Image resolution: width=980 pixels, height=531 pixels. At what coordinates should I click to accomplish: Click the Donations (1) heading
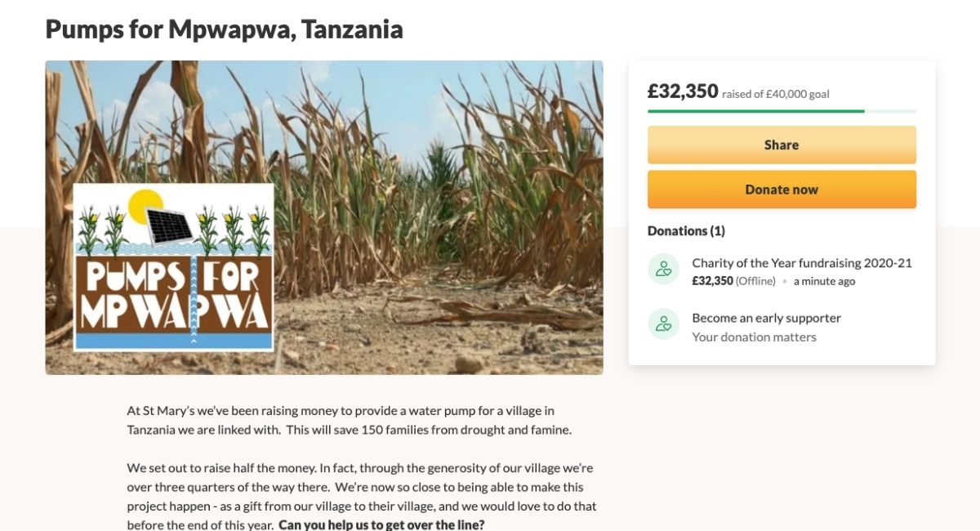(686, 231)
